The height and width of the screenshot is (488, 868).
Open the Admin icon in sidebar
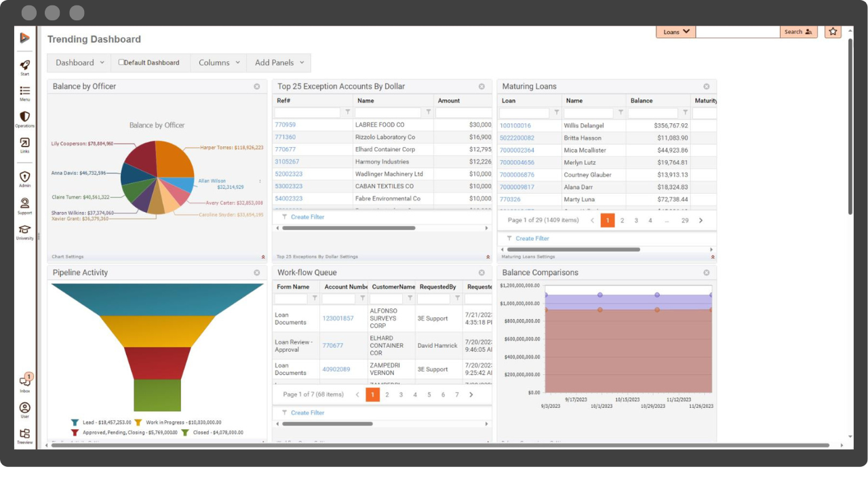pyautogui.click(x=24, y=178)
